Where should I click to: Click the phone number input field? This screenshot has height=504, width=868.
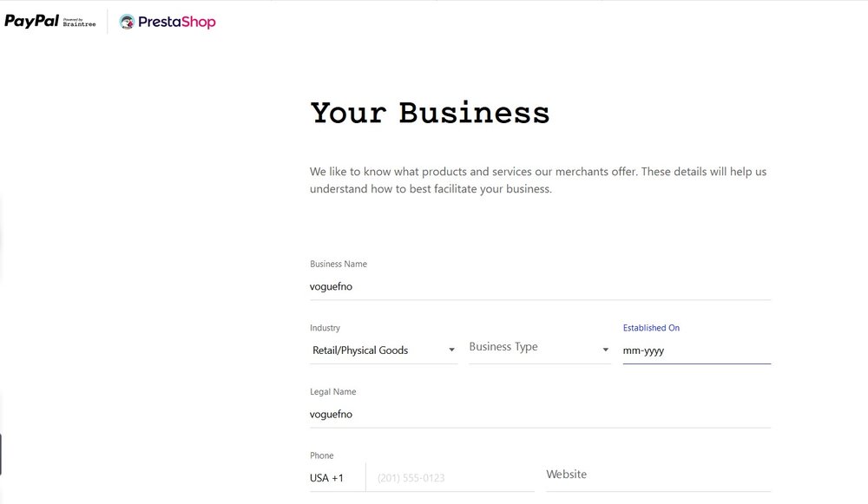451,478
